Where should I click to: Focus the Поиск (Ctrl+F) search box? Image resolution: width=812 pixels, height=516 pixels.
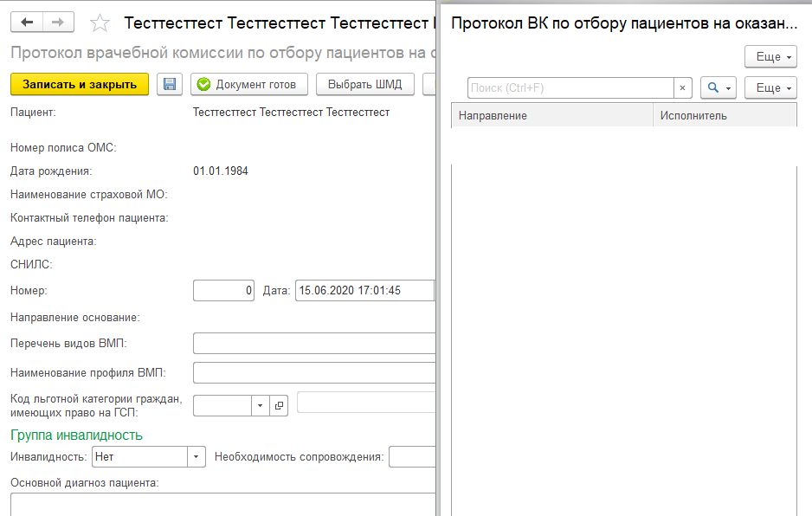[x=570, y=88]
